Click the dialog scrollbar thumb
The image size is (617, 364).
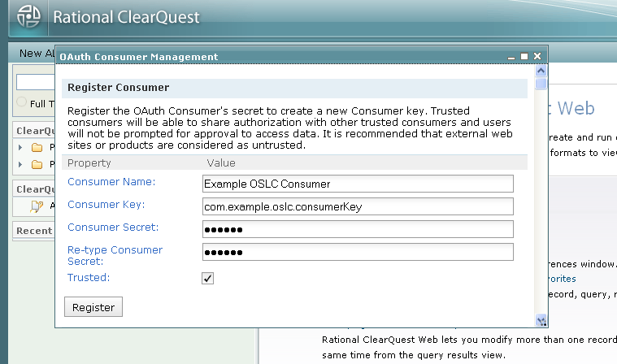[541, 84]
